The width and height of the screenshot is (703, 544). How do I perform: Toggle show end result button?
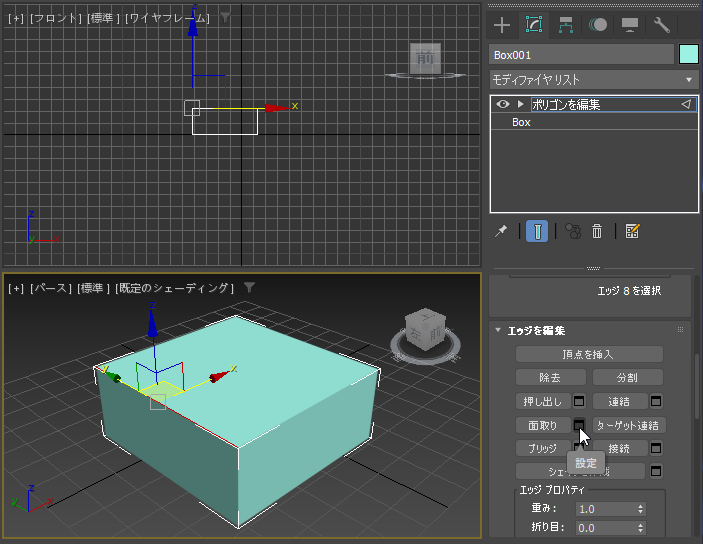point(537,231)
